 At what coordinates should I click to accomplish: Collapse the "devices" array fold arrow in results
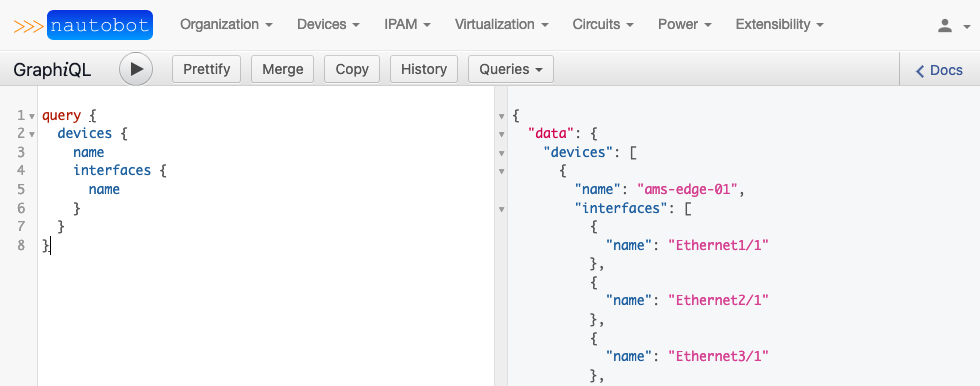[501, 153]
